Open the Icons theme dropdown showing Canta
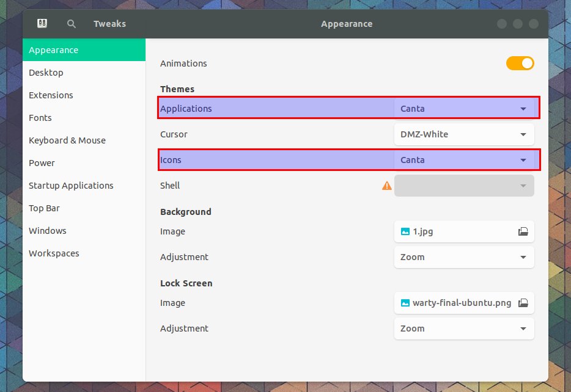This screenshot has width=571, height=392. 463,159
